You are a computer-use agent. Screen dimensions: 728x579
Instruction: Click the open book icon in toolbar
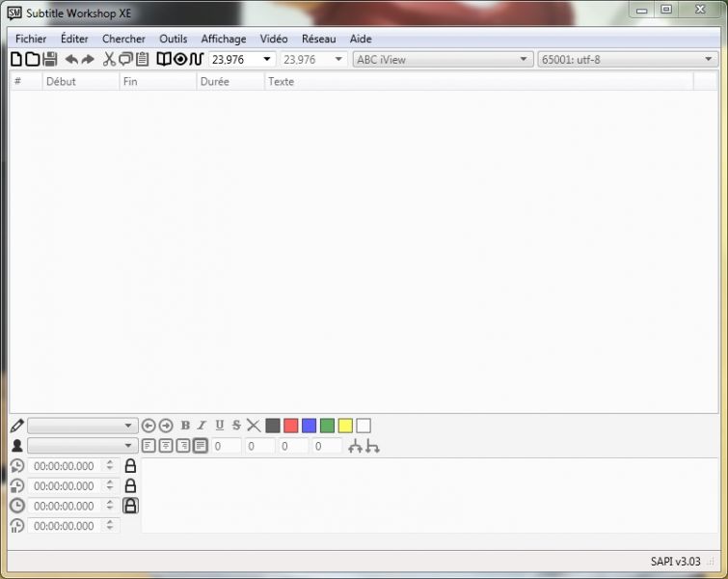(164, 59)
